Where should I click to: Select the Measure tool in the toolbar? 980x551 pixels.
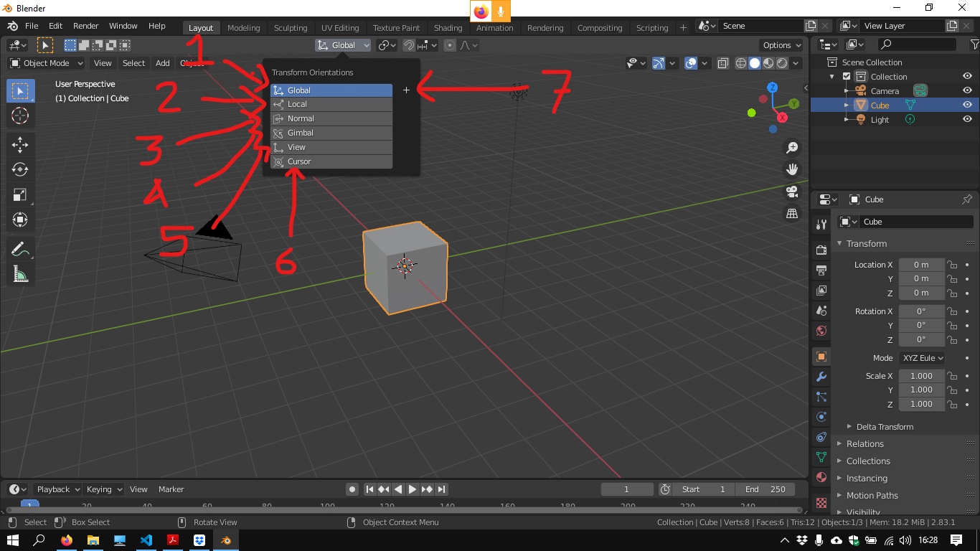pyautogui.click(x=20, y=273)
